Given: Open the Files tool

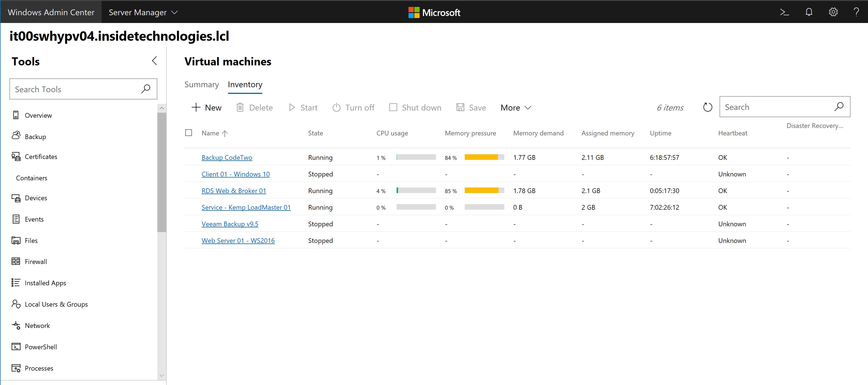Looking at the screenshot, I should [25, 240].
